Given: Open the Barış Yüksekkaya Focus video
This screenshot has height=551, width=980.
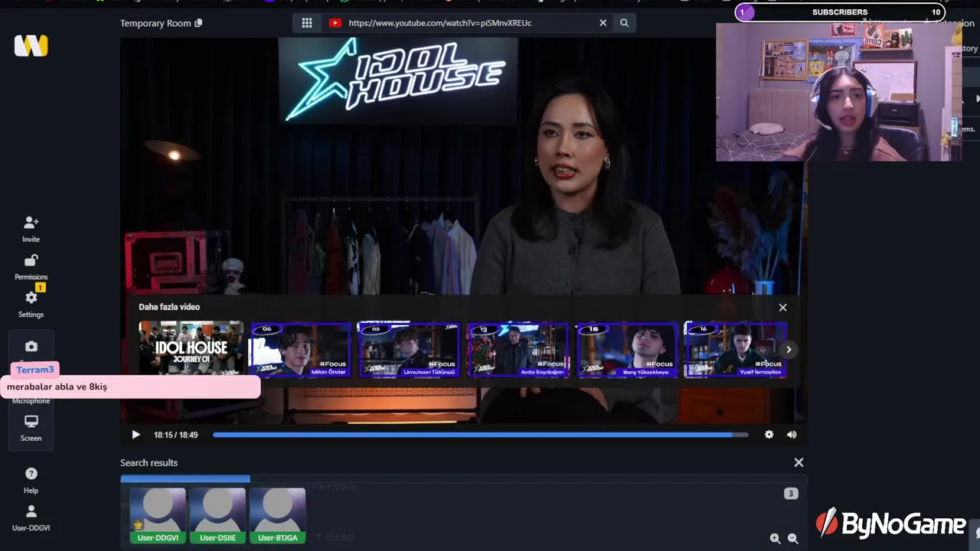Looking at the screenshot, I should click(x=626, y=349).
